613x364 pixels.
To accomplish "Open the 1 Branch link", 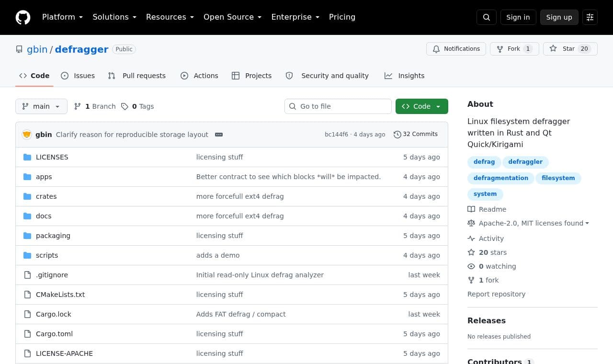I will [95, 106].
